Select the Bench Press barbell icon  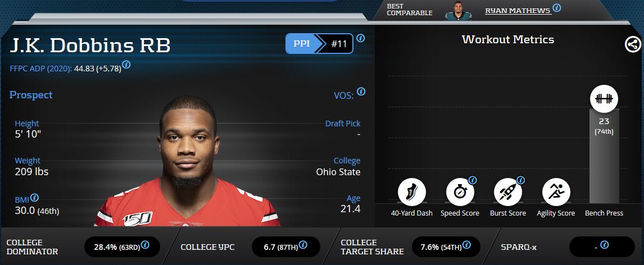[604, 98]
